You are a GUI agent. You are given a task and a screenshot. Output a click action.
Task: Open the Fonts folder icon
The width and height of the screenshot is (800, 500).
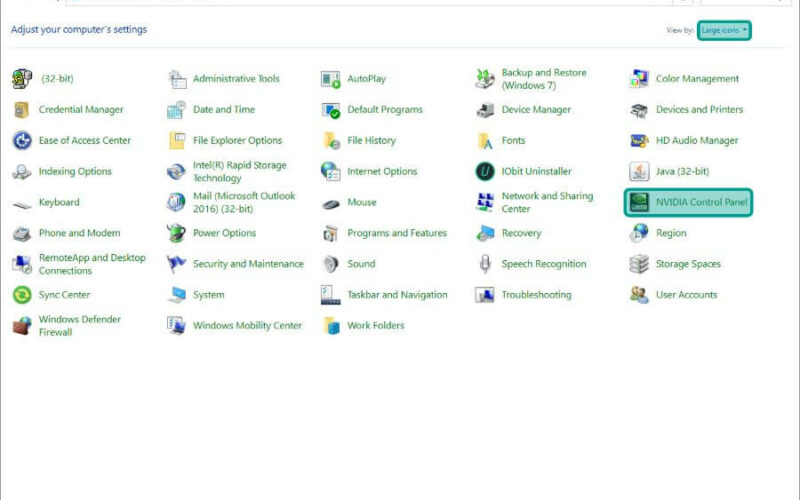click(x=485, y=140)
